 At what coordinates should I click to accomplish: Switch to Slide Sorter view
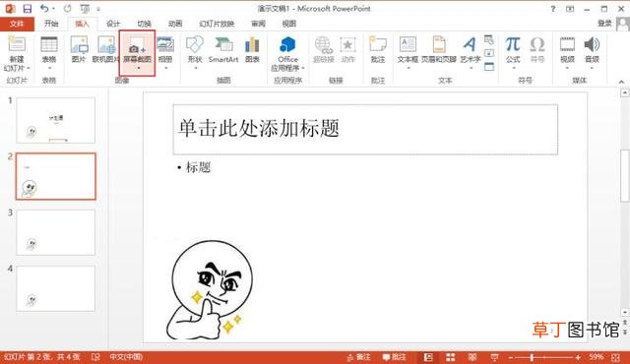pos(451,357)
